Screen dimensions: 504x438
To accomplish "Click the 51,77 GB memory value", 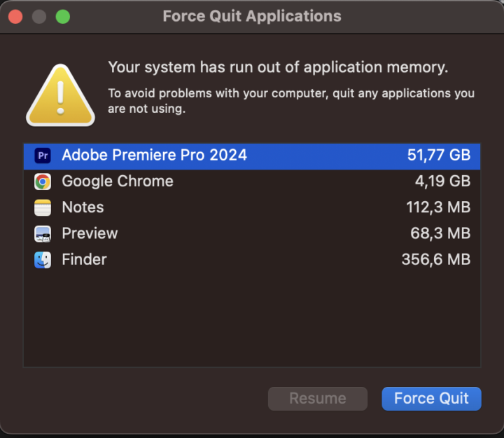I will [438, 156].
